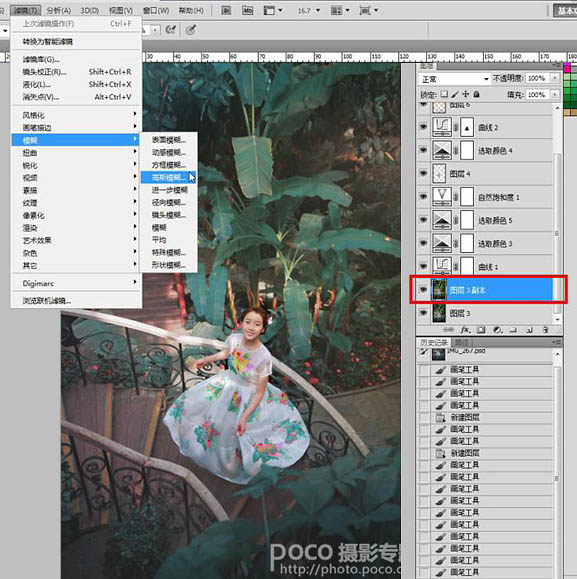Click the chain link icon on 选取颜色 3
Viewport: 577px width, 579px height.
[x=456, y=243]
